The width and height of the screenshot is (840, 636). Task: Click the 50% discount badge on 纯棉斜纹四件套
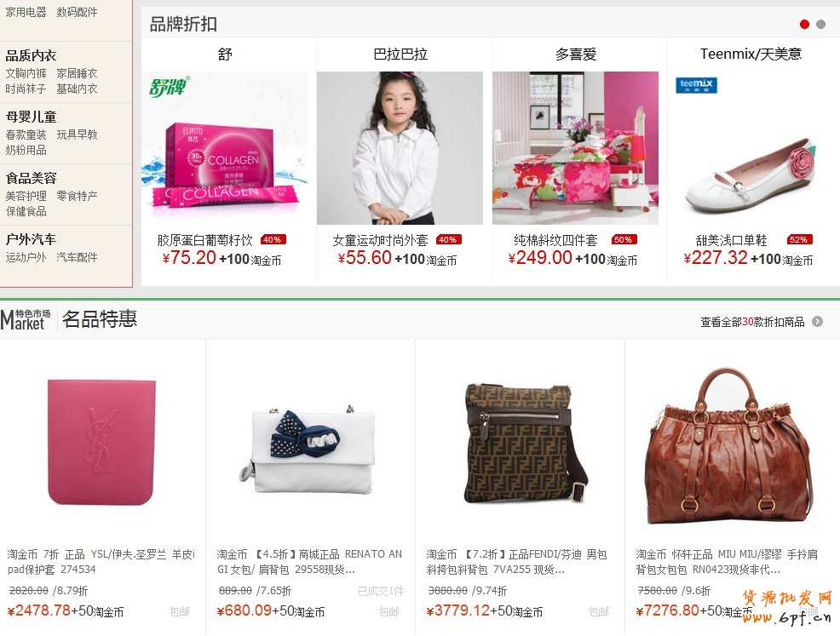[624, 240]
